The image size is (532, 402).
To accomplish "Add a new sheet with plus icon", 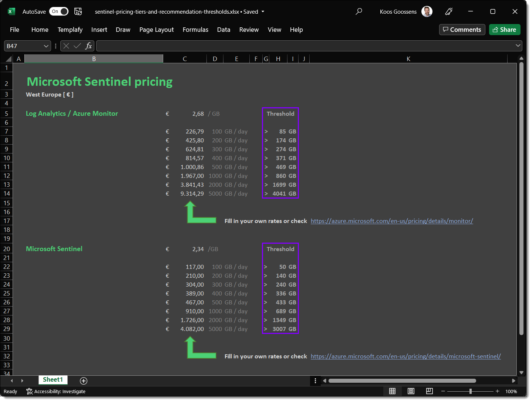I will coord(84,381).
